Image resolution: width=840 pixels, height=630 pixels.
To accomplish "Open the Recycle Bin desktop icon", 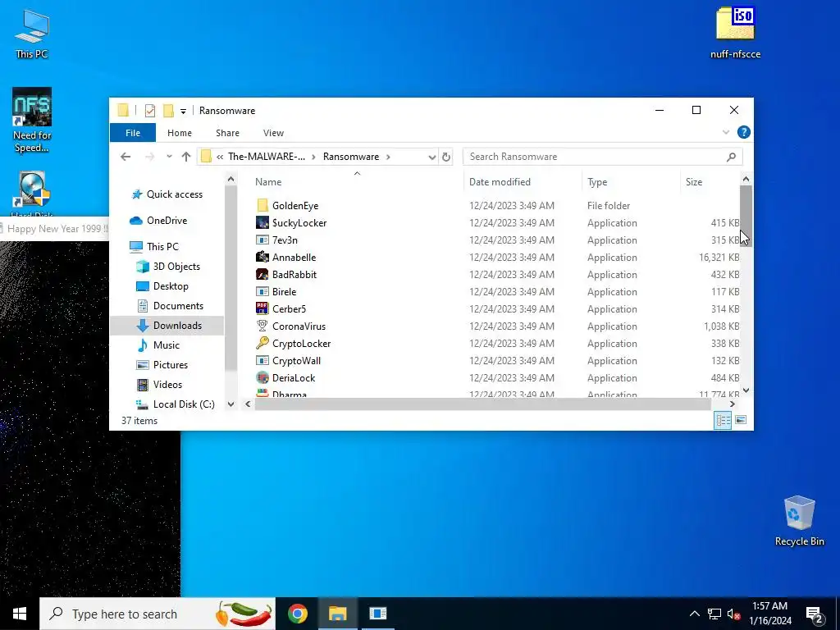I will click(799, 520).
